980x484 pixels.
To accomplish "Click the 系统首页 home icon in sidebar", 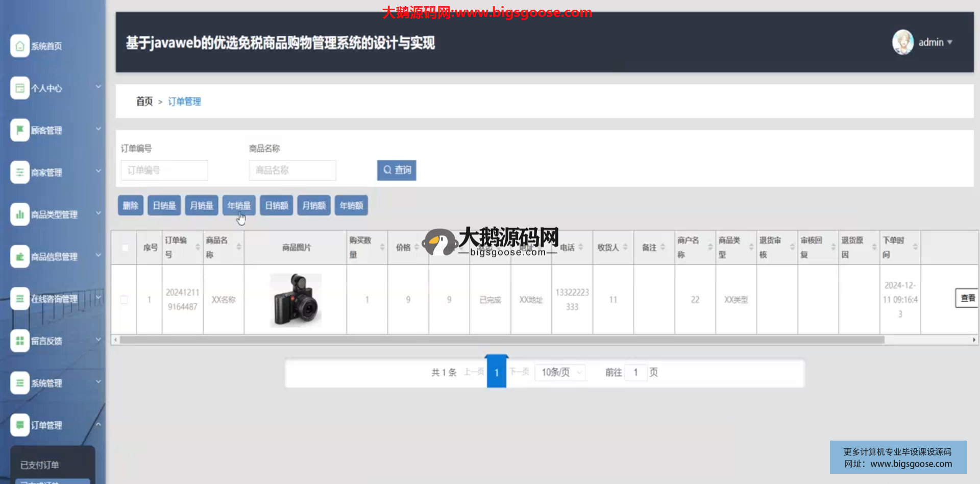I will [x=19, y=46].
